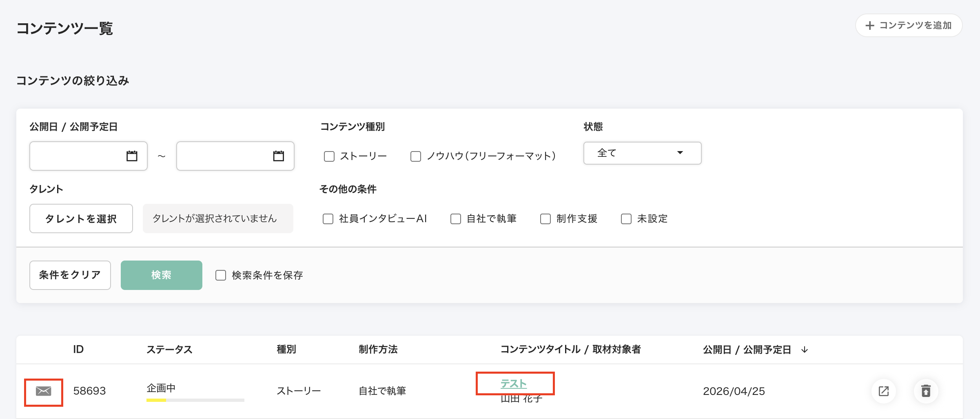
Task: Click the trash icon to delete content 58693
Action: click(x=926, y=391)
